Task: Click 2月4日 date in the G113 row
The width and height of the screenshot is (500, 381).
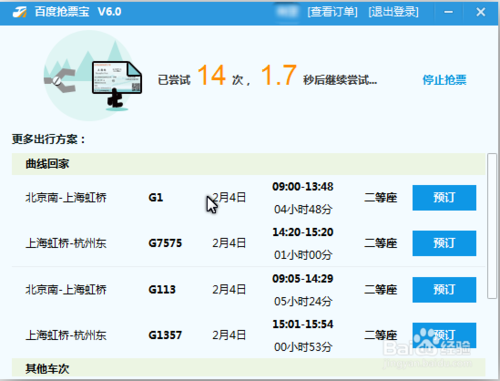Action: (229, 290)
